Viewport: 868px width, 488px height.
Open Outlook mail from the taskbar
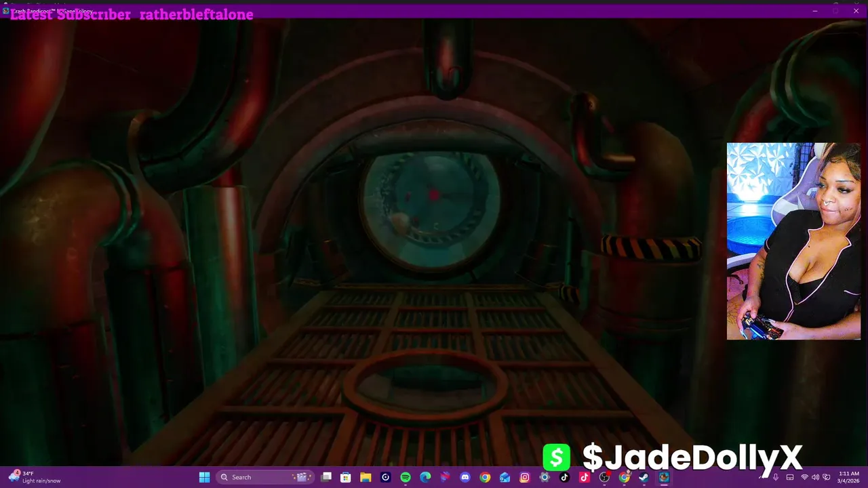point(505,477)
